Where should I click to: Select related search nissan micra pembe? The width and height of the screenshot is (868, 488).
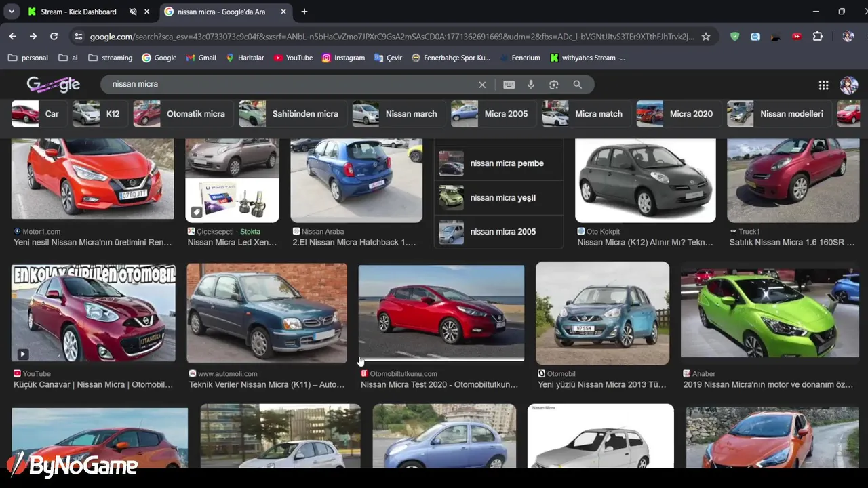tap(499, 163)
